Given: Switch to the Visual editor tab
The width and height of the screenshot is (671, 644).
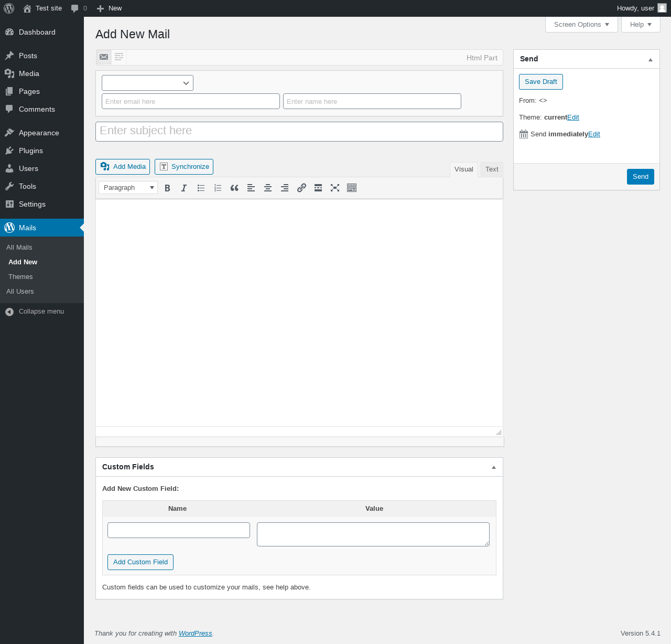Looking at the screenshot, I should (x=464, y=169).
